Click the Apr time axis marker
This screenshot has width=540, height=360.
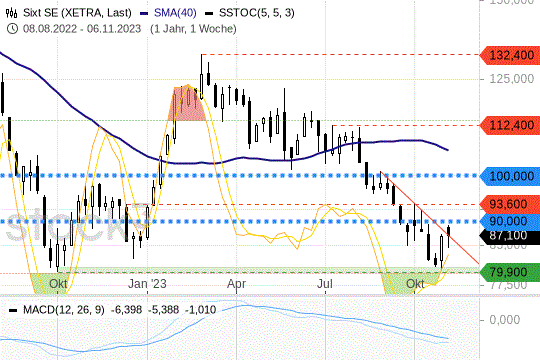[236, 284]
